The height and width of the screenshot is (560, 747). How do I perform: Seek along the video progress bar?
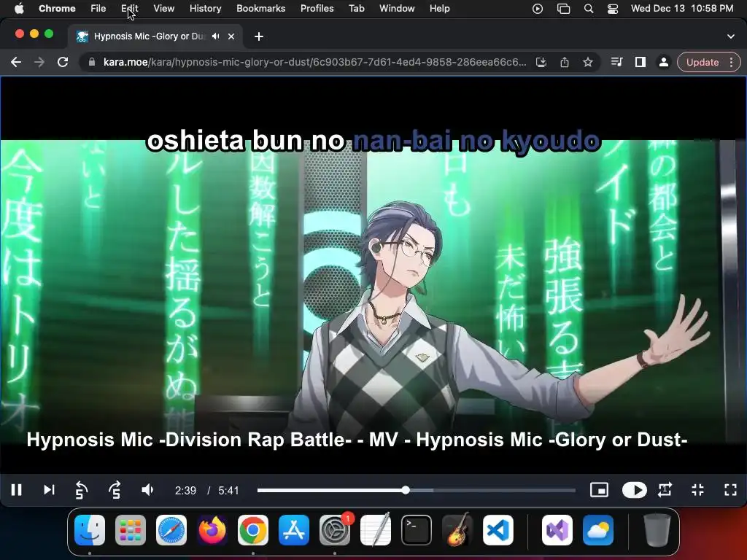point(417,490)
